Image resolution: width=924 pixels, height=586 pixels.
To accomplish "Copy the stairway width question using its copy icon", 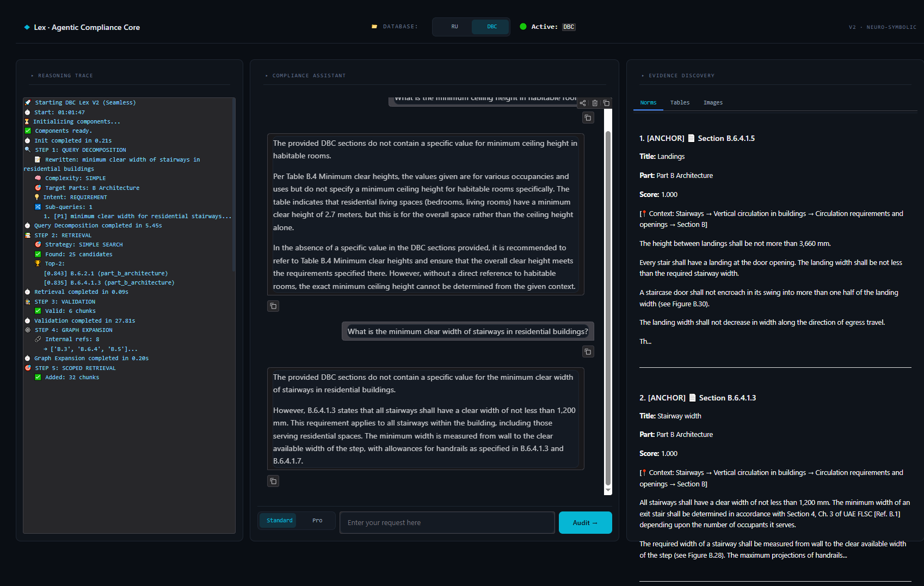I will point(588,351).
